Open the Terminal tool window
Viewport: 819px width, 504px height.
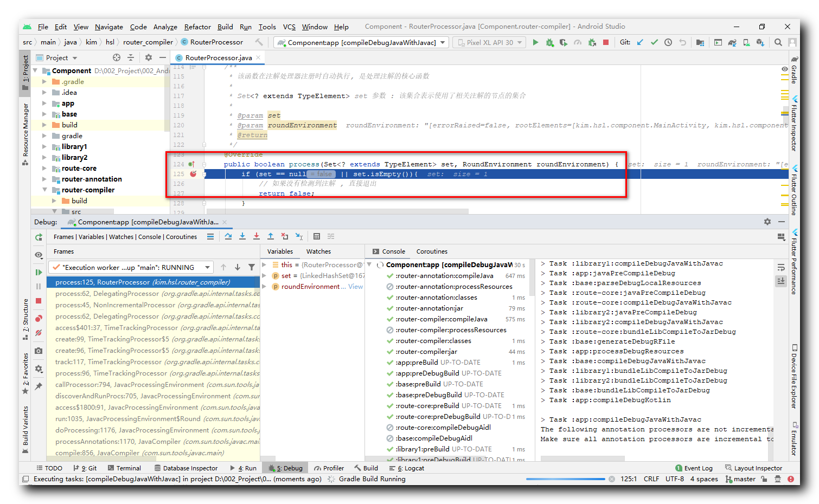point(124,468)
